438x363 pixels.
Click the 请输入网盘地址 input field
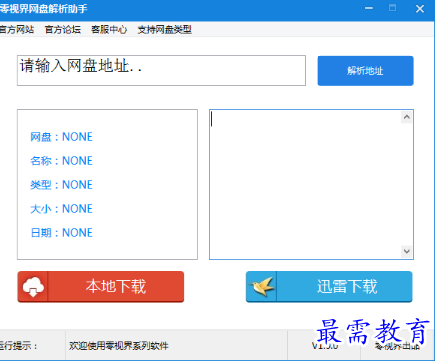click(x=161, y=70)
